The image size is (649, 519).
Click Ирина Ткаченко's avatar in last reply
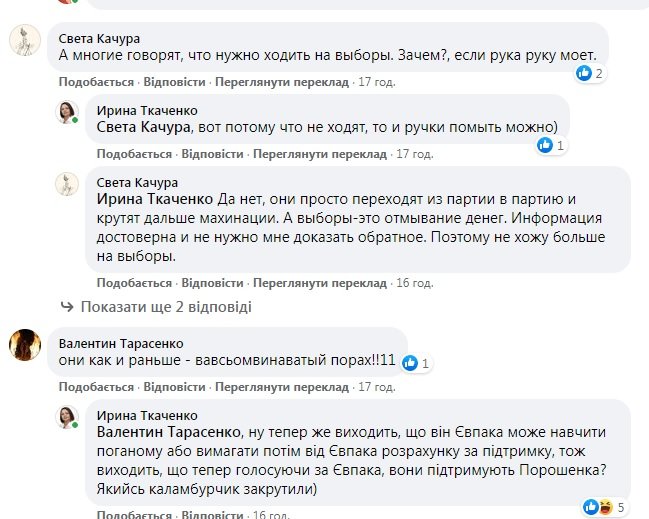68,419
